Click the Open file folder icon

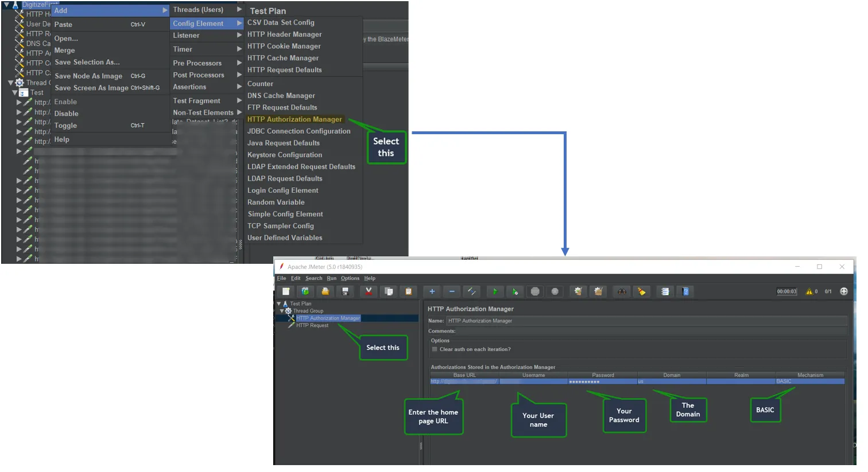point(325,291)
